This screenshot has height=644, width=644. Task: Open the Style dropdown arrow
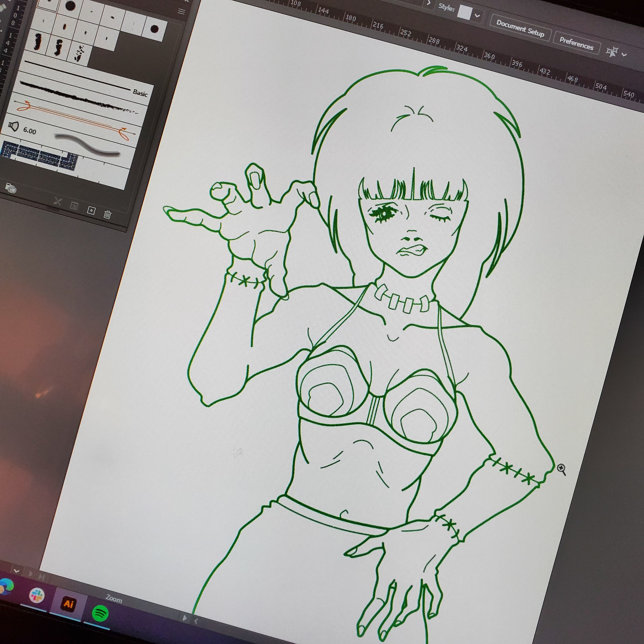tap(477, 16)
